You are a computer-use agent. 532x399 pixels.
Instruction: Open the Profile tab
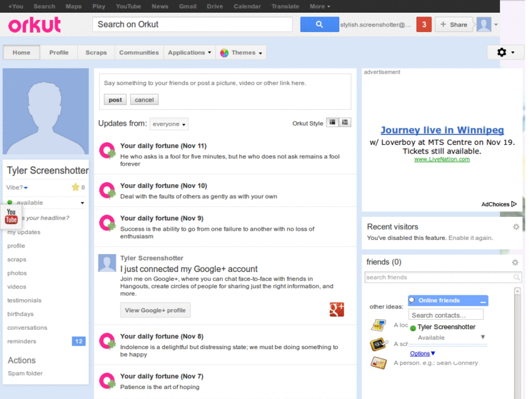pos(59,53)
